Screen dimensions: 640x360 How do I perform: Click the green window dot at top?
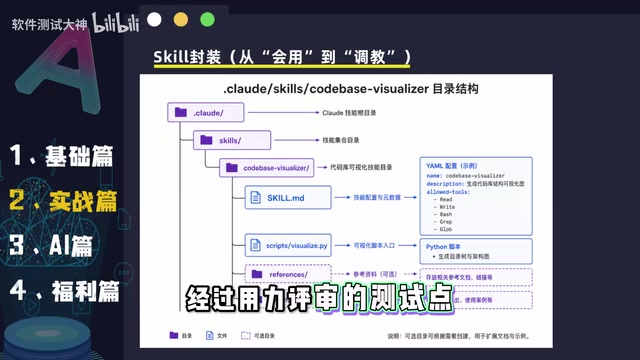point(207,20)
